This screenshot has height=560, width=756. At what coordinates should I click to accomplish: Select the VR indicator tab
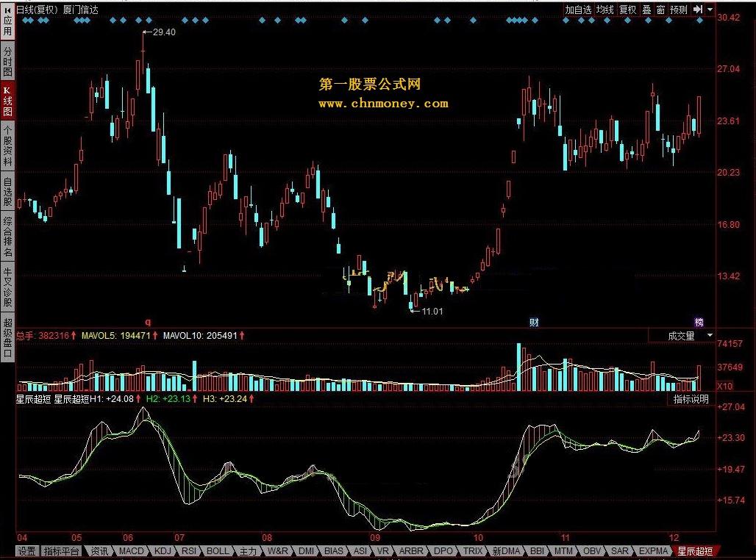point(383,551)
